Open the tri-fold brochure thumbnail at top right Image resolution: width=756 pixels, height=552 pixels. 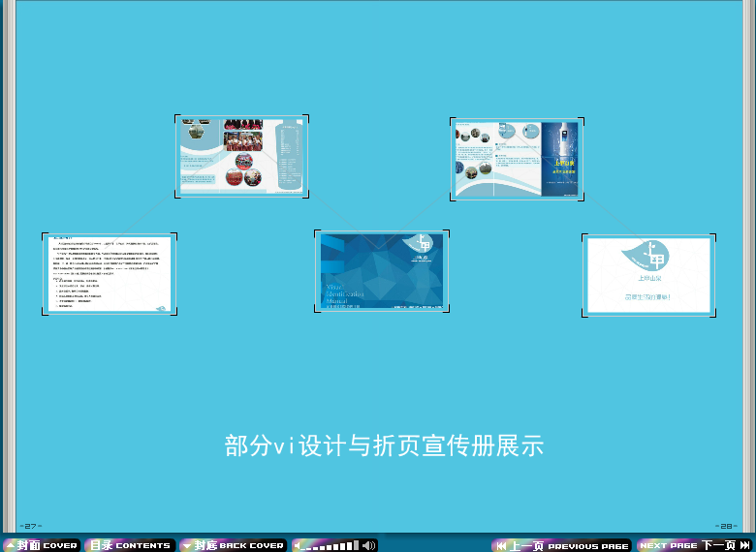tap(517, 160)
